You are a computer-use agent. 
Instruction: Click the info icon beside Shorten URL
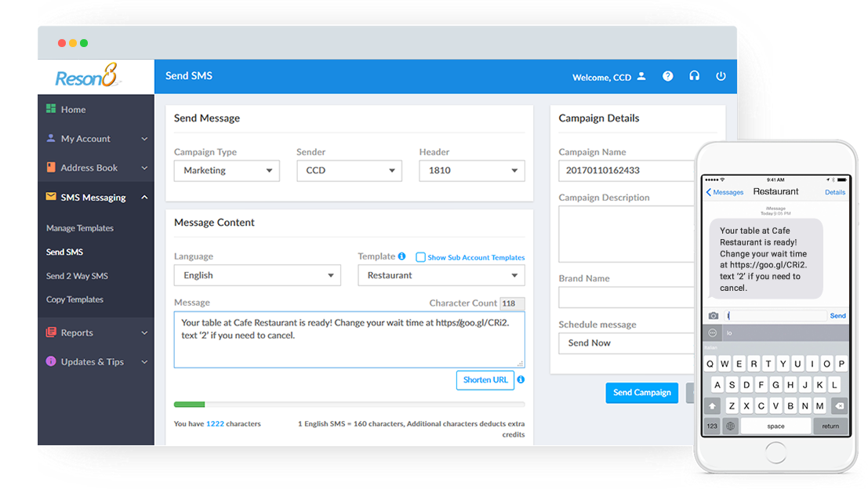coord(521,380)
